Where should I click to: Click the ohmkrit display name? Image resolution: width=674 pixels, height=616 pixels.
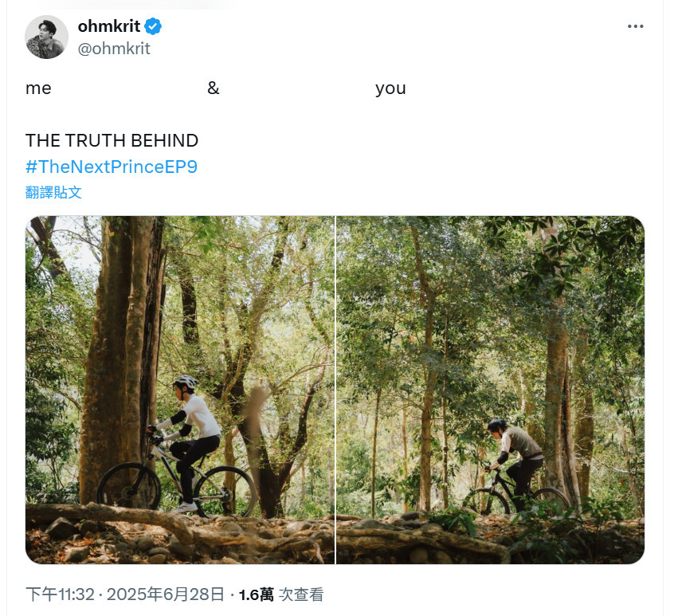click(109, 26)
